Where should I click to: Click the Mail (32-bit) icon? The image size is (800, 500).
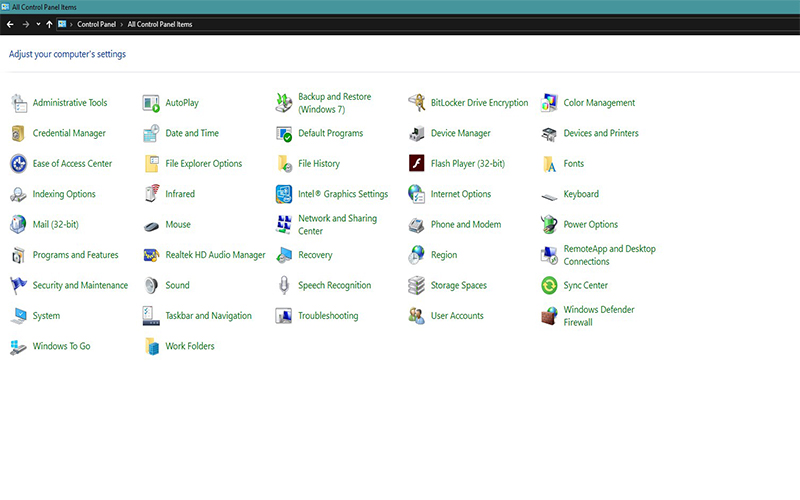[x=18, y=224]
